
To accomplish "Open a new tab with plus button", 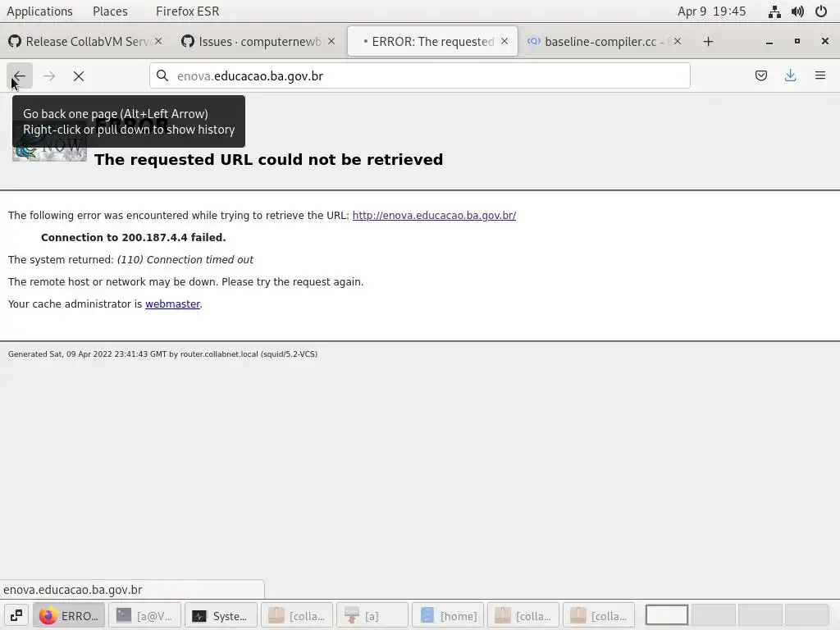I will point(708,41).
